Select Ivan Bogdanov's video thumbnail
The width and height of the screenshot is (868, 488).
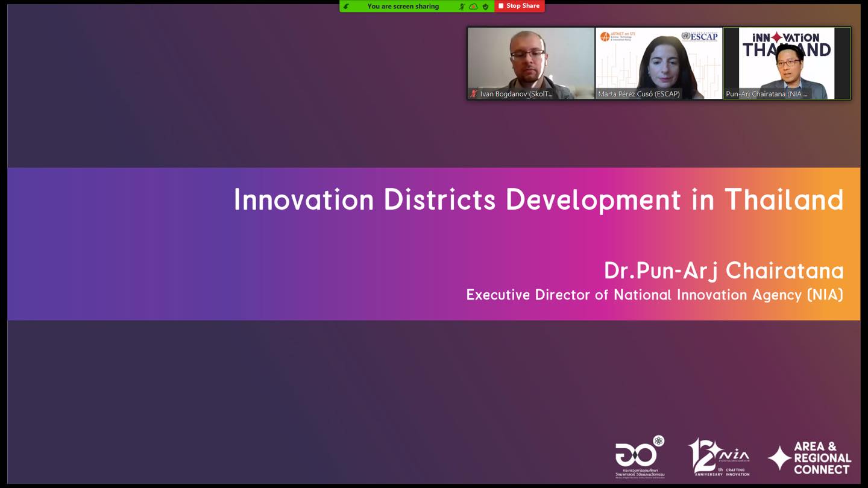(531, 63)
